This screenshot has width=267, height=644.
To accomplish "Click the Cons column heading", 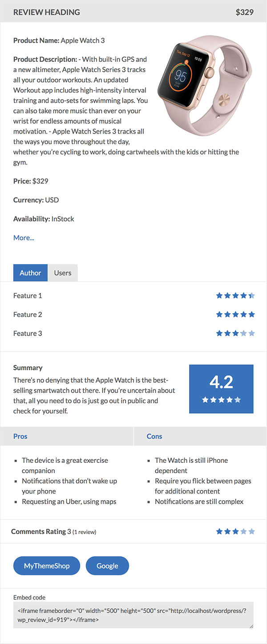I will click(x=154, y=436).
